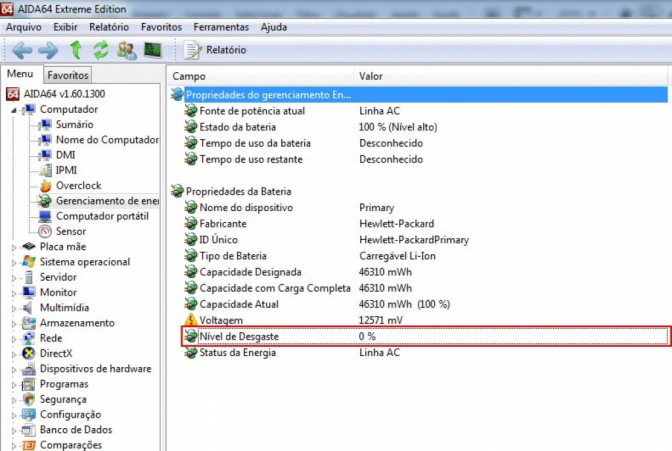Go forward with the blue right arrow
The height and width of the screenshot is (451, 672).
point(48,50)
